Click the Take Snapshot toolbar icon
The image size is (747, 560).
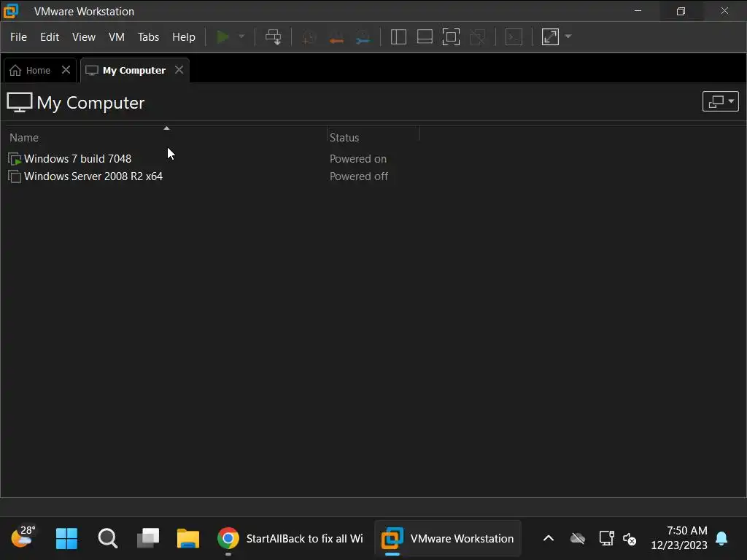click(x=309, y=37)
